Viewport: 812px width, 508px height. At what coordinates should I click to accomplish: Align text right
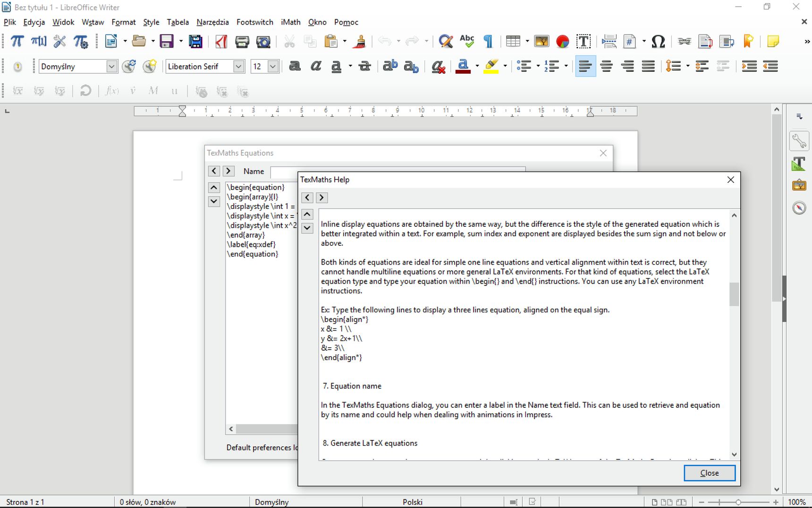[x=627, y=66]
